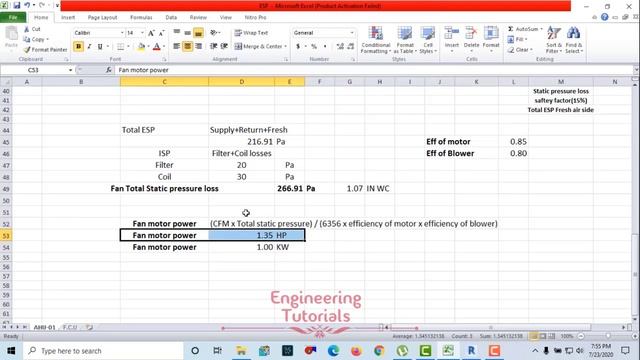This screenshot has height=360, width=640.
Task: Increase indent
Action: [224, 47]
